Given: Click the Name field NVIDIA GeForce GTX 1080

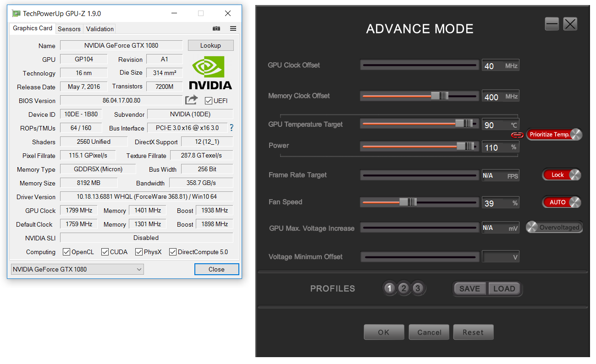Looking at the screenshot, I should tap(121, 45).
